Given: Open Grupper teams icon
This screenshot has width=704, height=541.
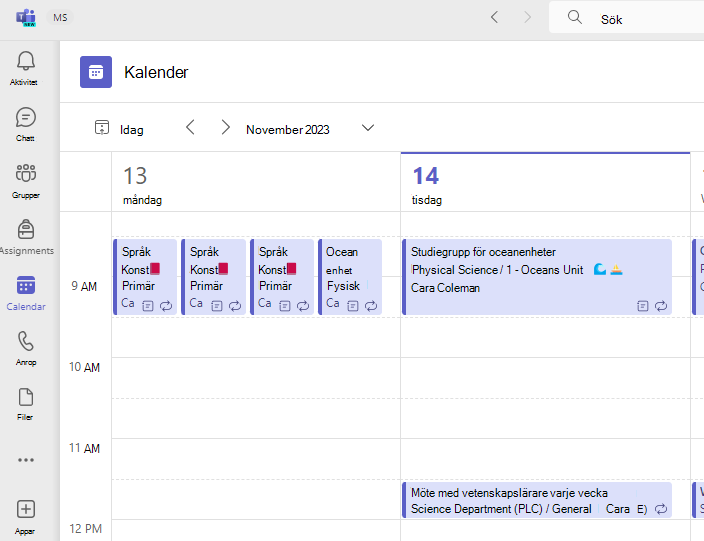Looking at the screenshot, I should (26, 181).
